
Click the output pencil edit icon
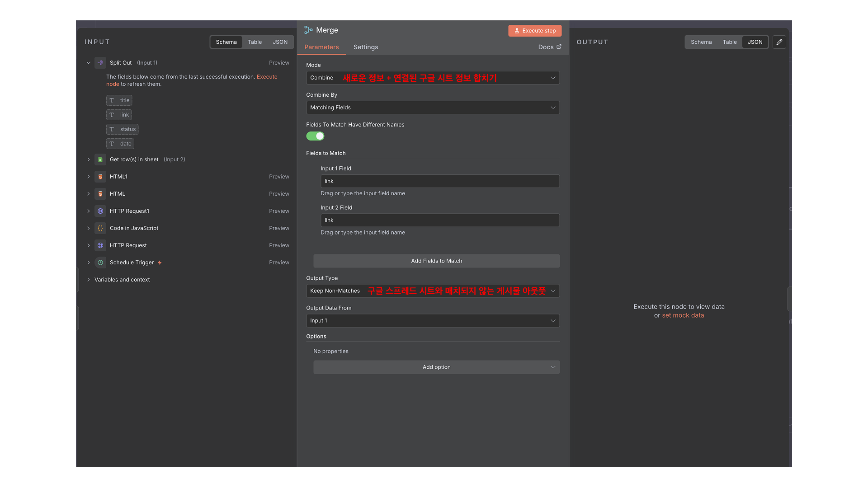coord(779,42)
